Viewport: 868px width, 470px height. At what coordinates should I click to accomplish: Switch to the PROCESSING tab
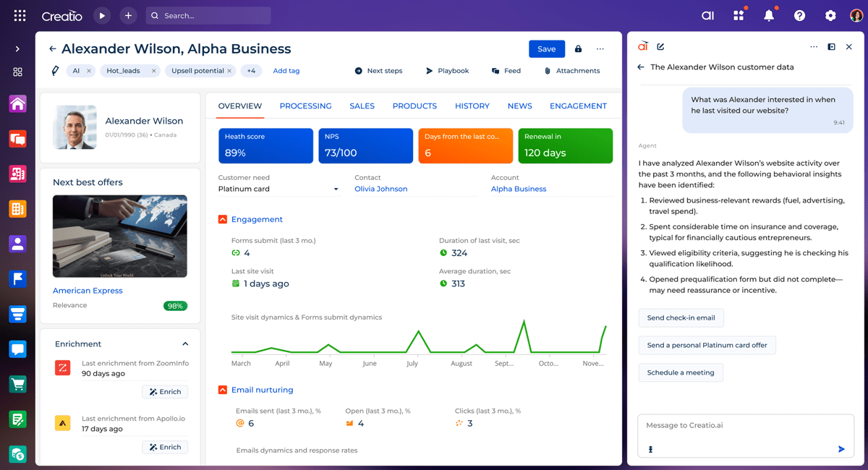coord(305,106)
